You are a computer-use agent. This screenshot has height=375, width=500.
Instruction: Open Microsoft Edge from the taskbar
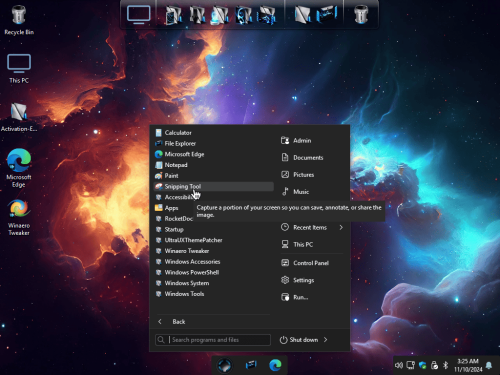(275, 365)
